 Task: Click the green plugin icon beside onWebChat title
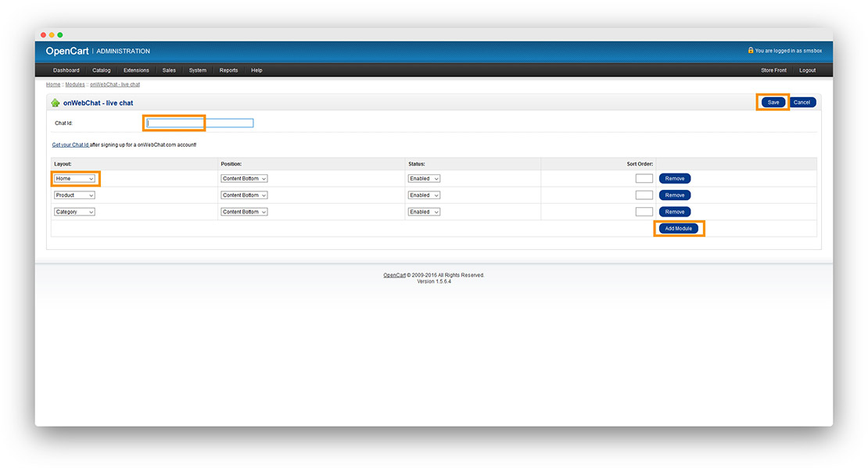55,102
